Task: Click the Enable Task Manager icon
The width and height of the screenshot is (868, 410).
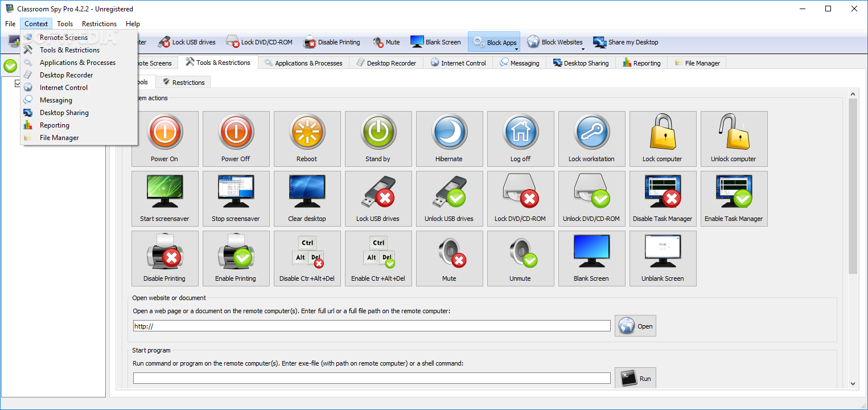Action: [734, 198]
